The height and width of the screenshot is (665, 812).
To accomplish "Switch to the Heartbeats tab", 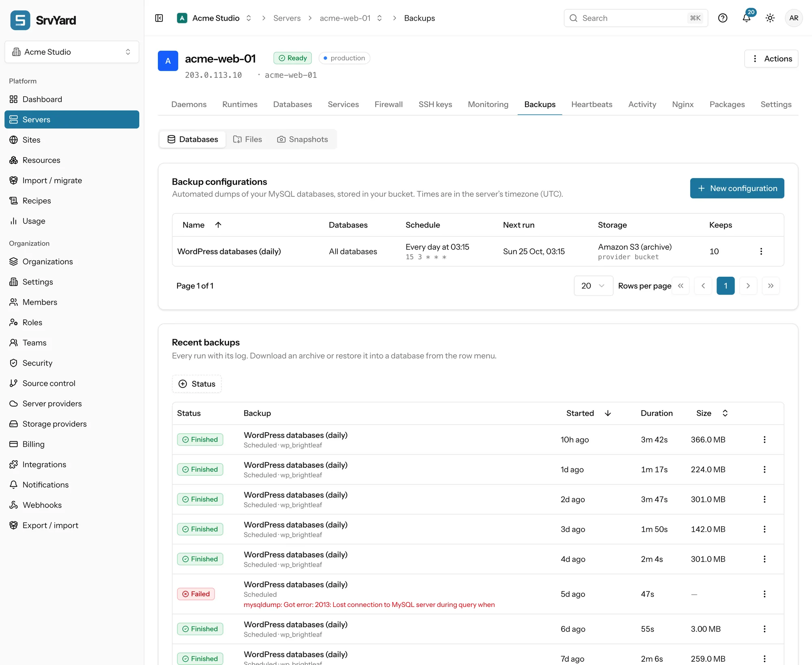I will (592, 104).
